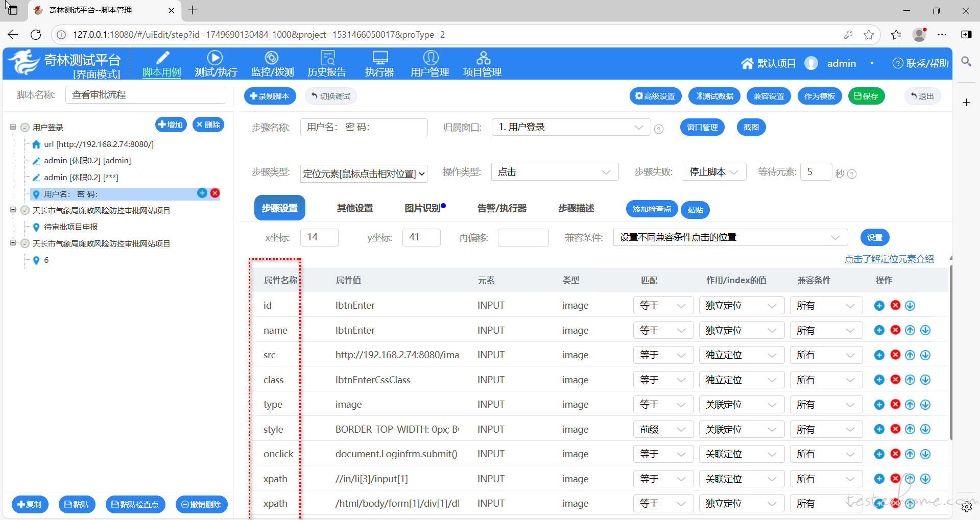
Task: Click delete icon in the id row
Action: (x=895, y=305)
